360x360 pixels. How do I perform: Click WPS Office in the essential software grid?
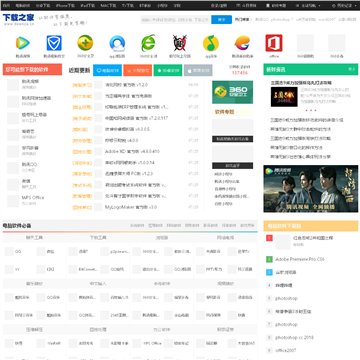[152, 343]
